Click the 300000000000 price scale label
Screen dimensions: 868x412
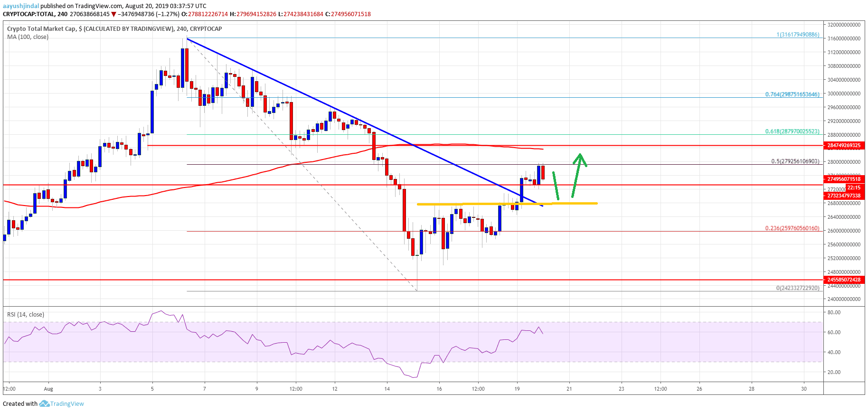[844, 94]
